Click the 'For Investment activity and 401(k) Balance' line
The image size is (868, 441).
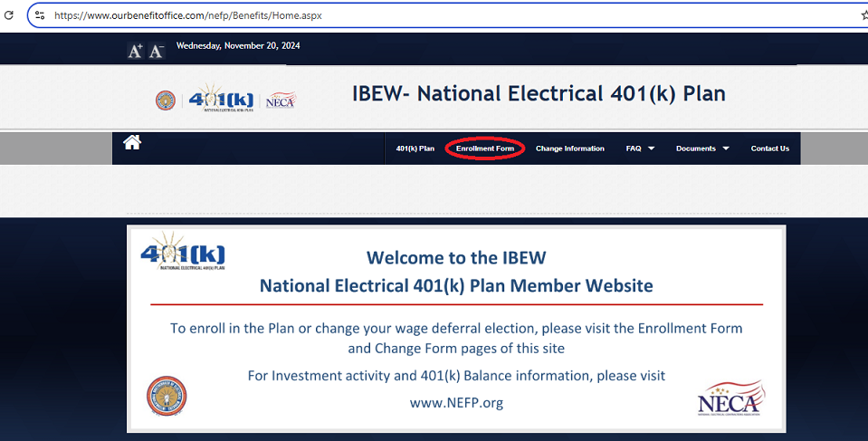pyautogui.click(x=456, y=376)
